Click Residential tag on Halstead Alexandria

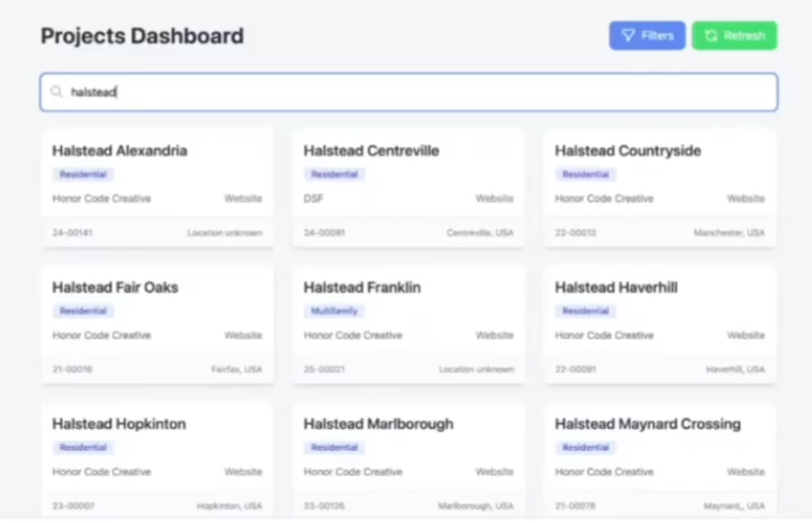point(83,175)
